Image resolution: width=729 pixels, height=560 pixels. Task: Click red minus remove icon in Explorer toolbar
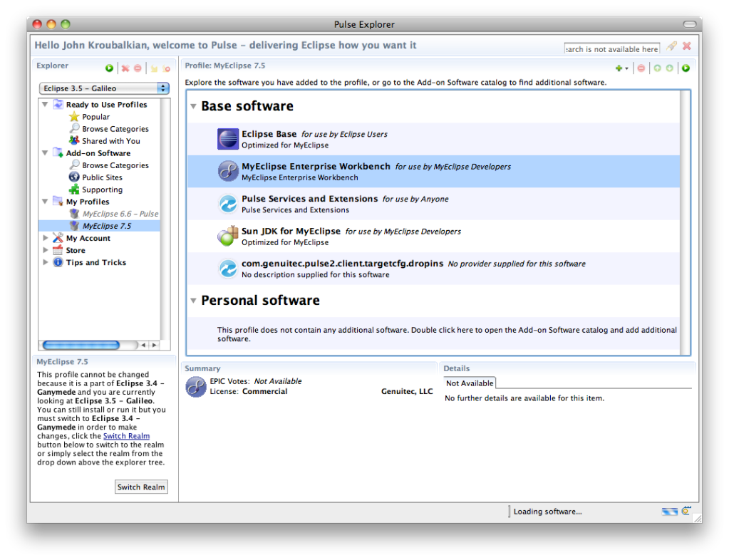point(138,68)
